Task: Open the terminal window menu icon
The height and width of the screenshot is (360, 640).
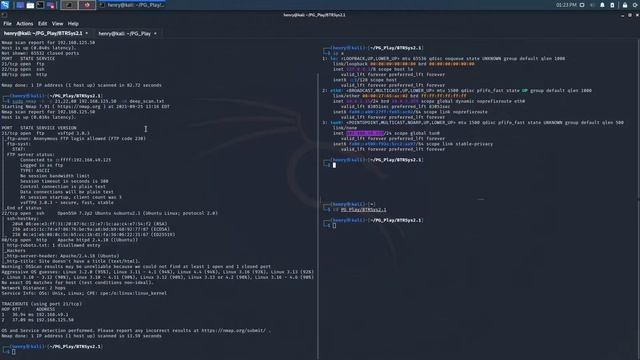Action: coord(4,15)
